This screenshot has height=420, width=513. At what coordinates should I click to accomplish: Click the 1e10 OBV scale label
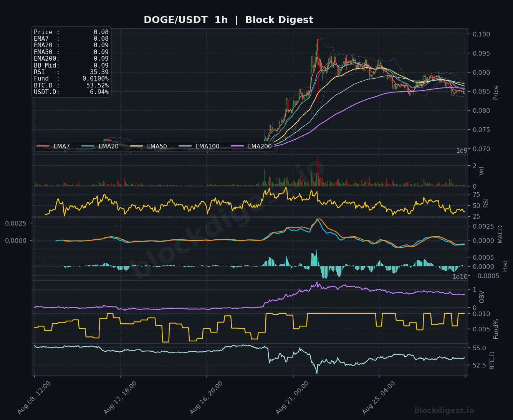tap(460, 277)
